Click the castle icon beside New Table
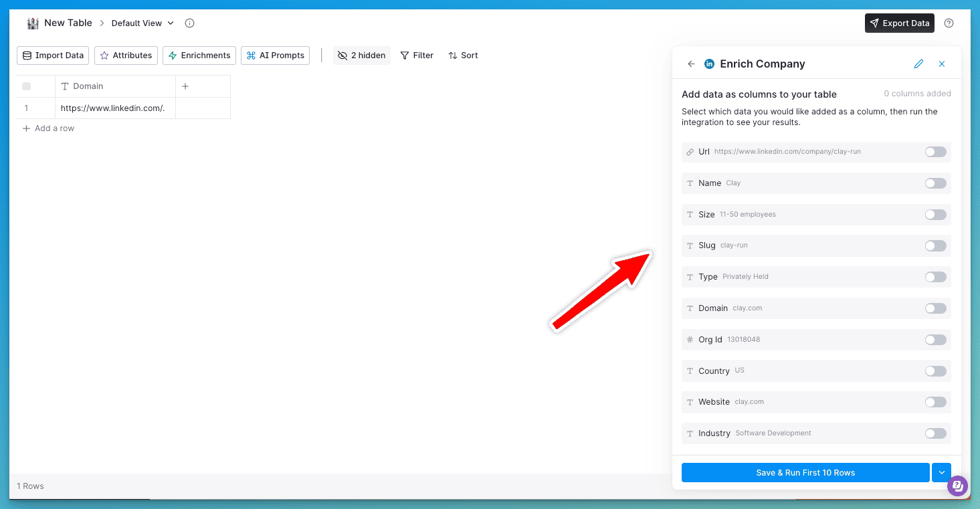This screenshot has height=509, width=980. coord(33,23)
